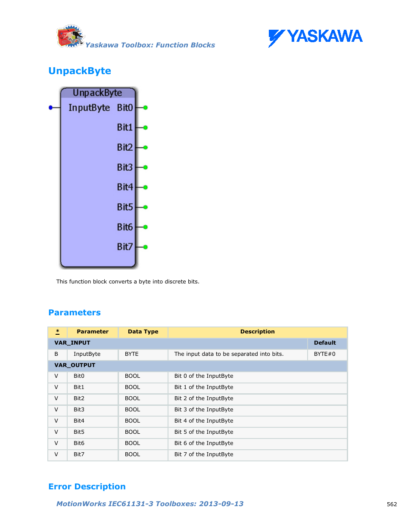Click the Bit4 green output pin
This screenshot has width=411, height=532.
click(x=146, y=187)
